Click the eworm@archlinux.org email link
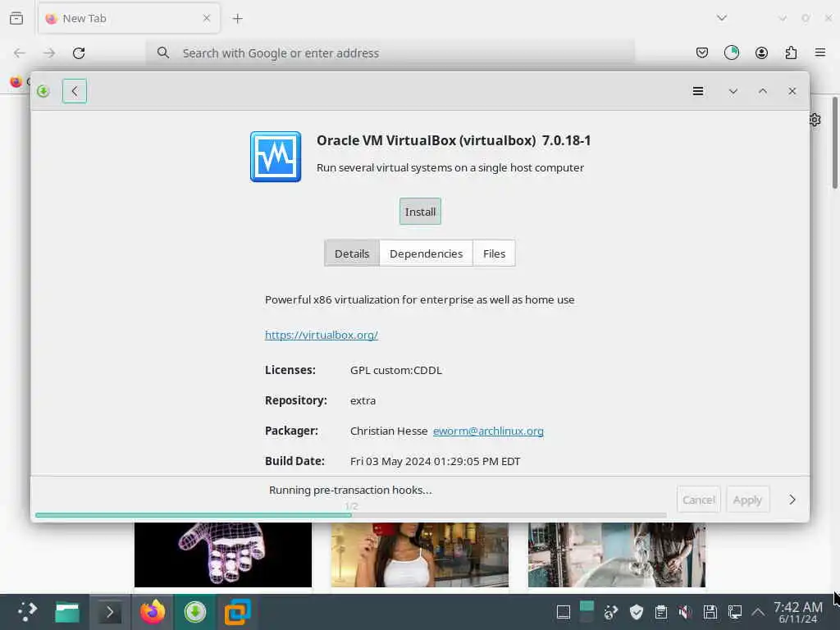840x630 pixels. coord(488,431)
